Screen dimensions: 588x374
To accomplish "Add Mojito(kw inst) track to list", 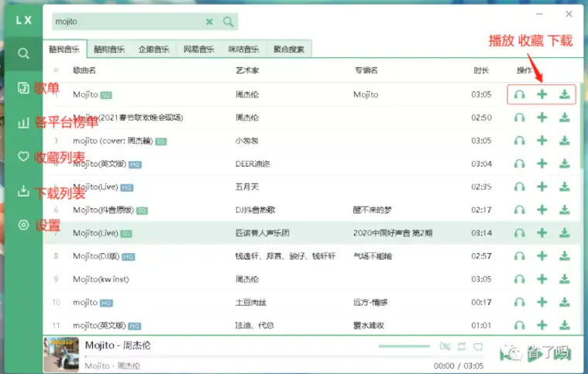I will tap(542, 280).
